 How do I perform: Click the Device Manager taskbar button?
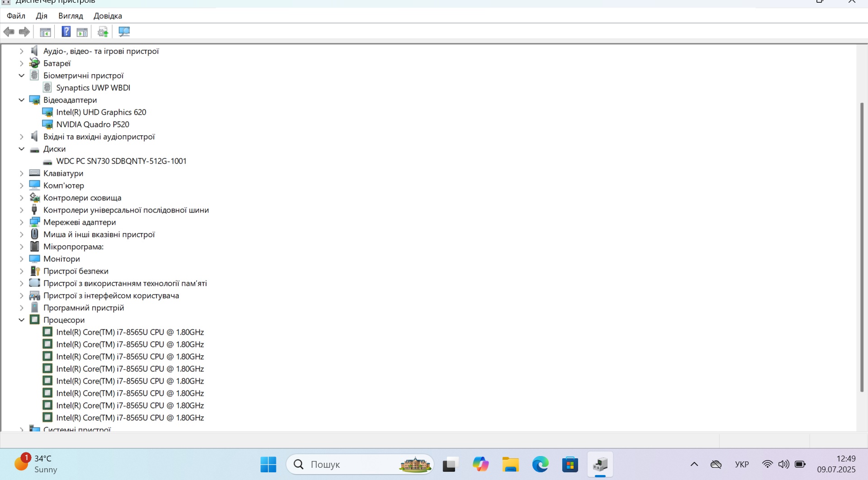tap(600, 464)
